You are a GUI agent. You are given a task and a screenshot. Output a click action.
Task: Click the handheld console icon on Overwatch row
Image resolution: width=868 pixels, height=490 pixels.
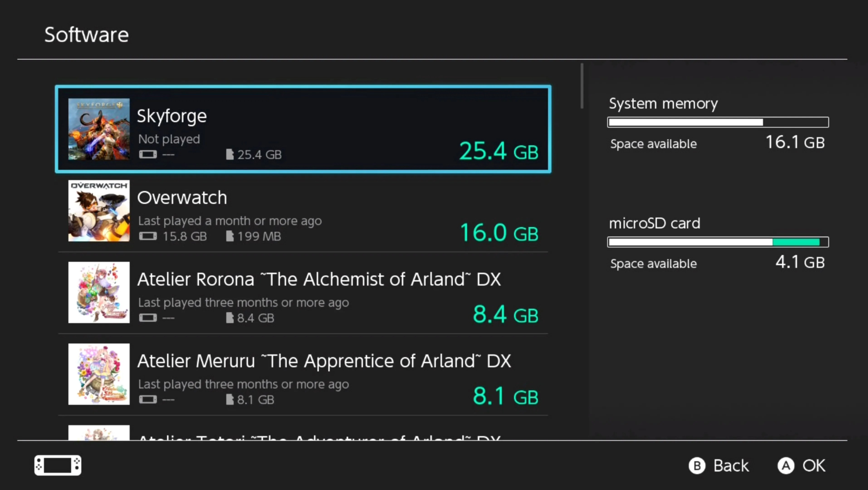click(x=148, y=236)
